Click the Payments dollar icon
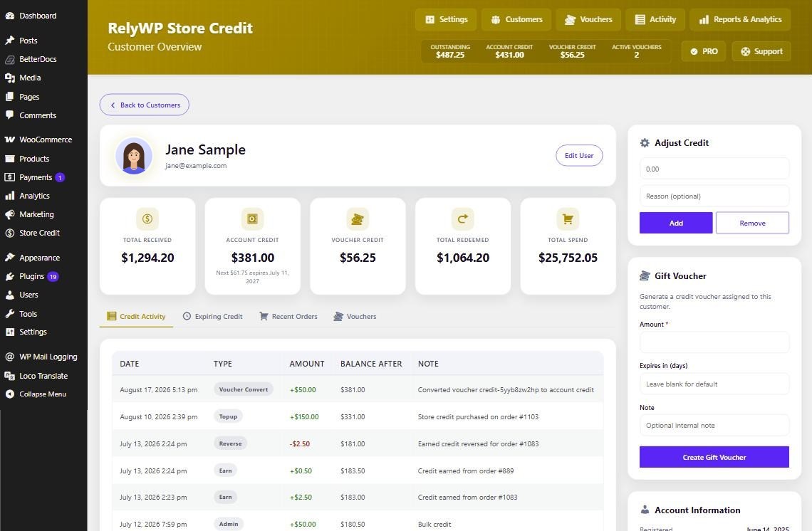The image size is (812, 531). click(x=9, y=177)
